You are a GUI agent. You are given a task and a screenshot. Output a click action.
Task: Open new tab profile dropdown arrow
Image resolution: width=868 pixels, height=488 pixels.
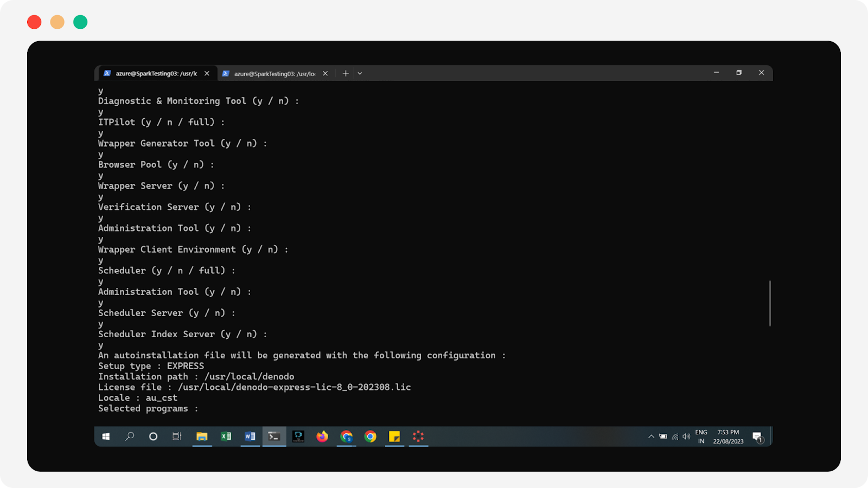pyautogui.click(x=360, y=74)
